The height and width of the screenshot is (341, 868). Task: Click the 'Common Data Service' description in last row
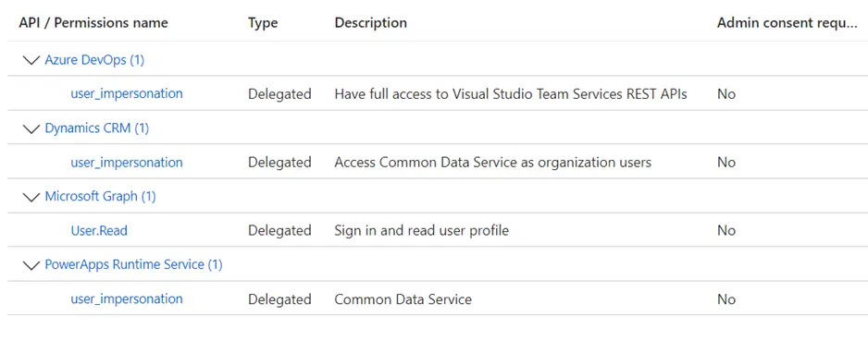(403, 299)
